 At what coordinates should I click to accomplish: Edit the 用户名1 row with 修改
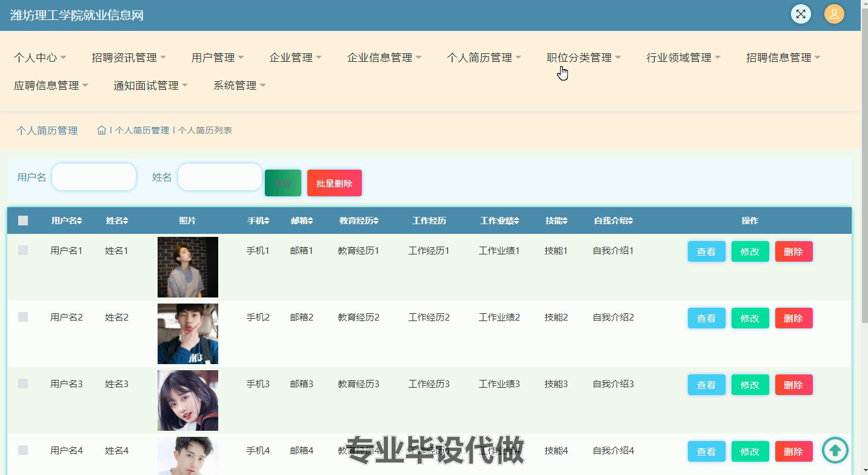750,251
